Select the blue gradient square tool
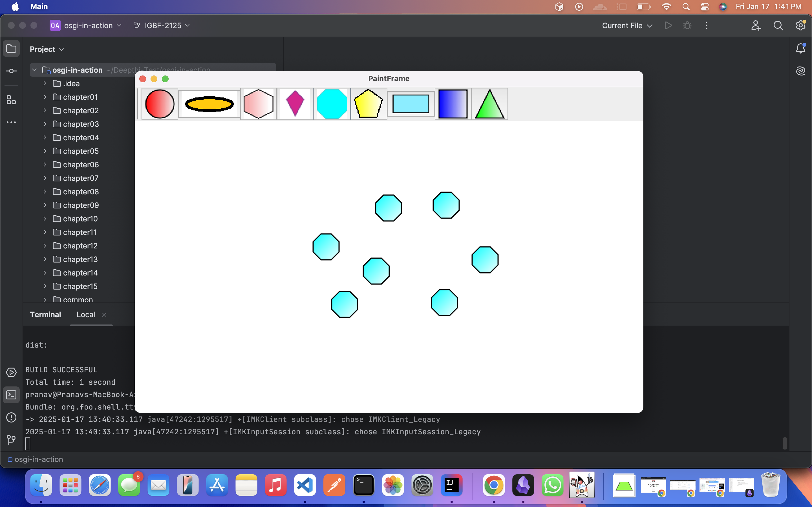Image resolution: width=812 pixels, height=507 pixels. (453, 104)
